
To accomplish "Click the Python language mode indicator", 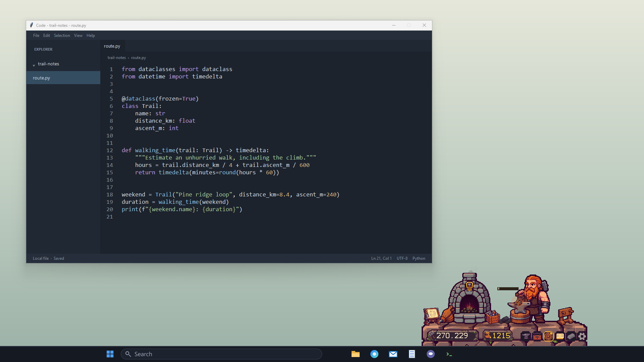I will coord(419,258).
